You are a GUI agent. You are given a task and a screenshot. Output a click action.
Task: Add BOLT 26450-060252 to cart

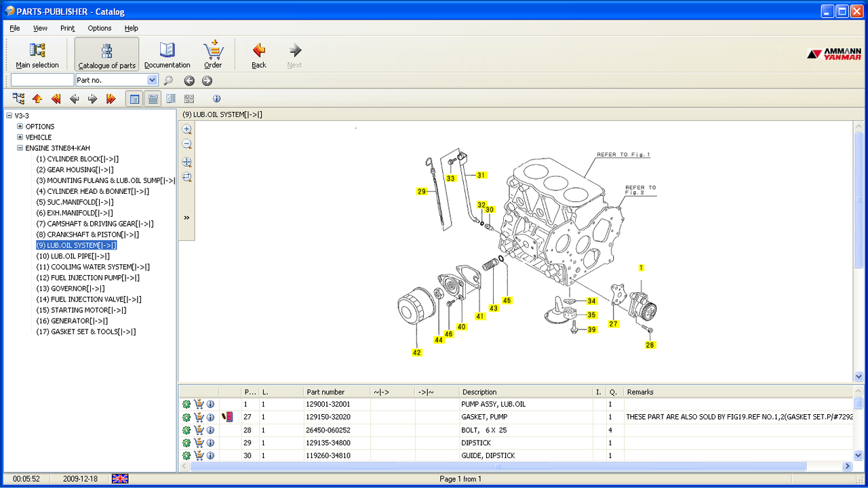click(199, 430)
